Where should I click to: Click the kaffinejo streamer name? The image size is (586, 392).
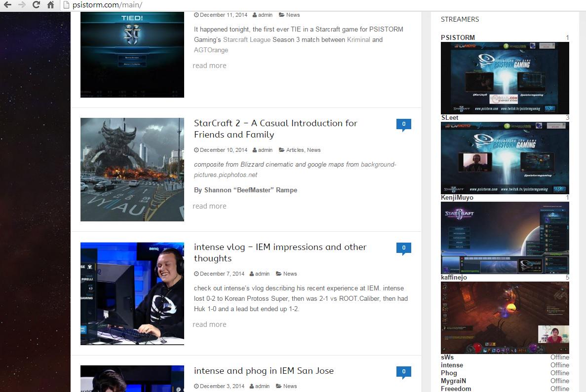tap(454, 278)
